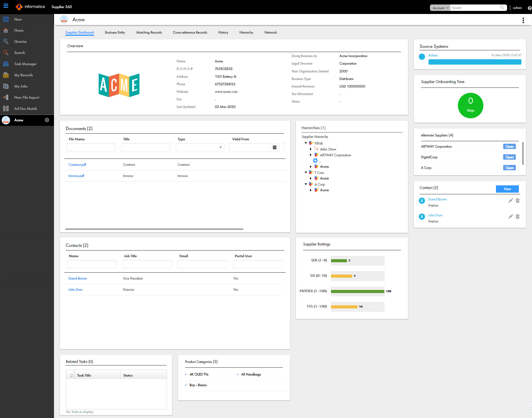Expand Acme under A Corp
The height and width of the screenshot is (418, 532).
coord(311,190)
